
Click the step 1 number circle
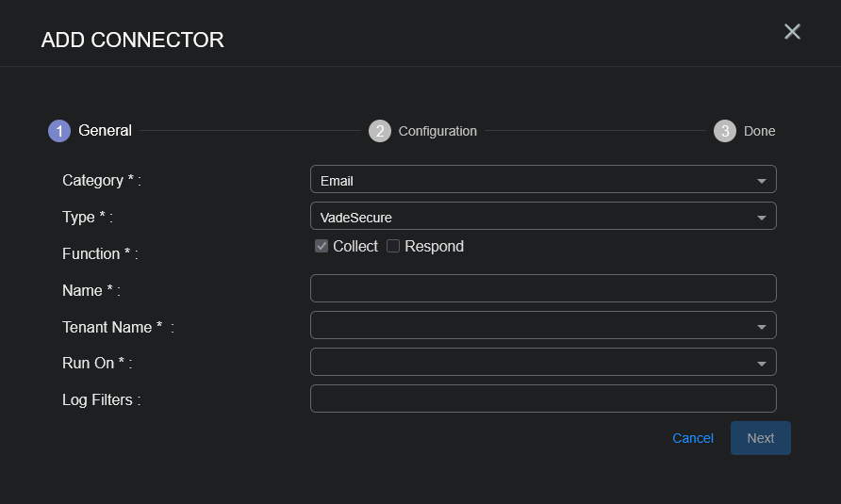pos(59,131)
